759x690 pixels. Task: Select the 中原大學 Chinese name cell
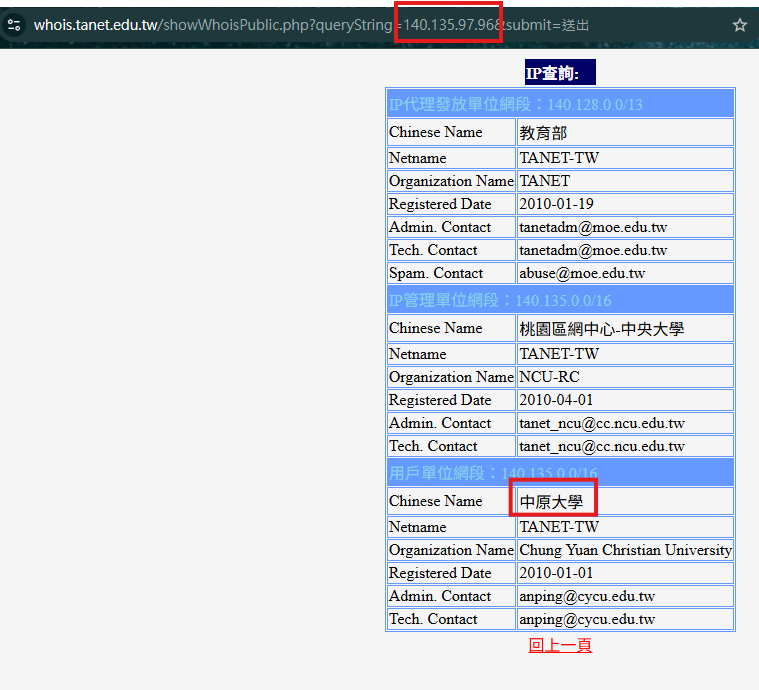625,501
